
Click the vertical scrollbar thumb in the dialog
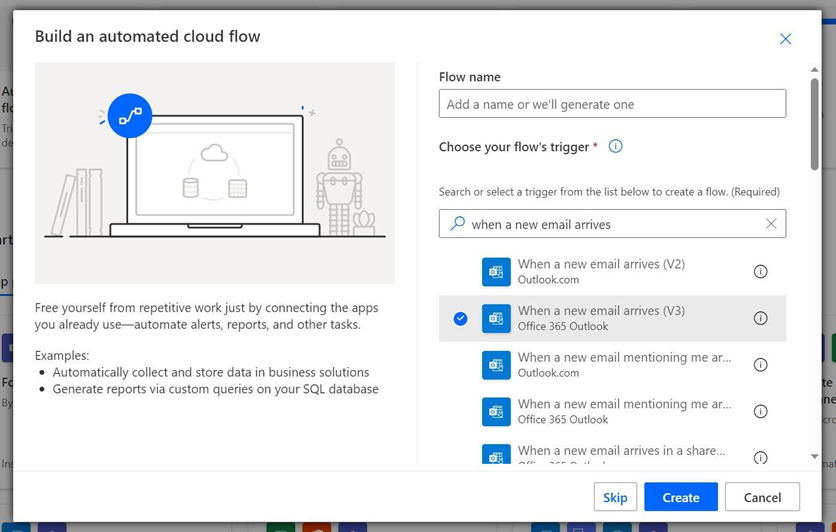point(814,124)
